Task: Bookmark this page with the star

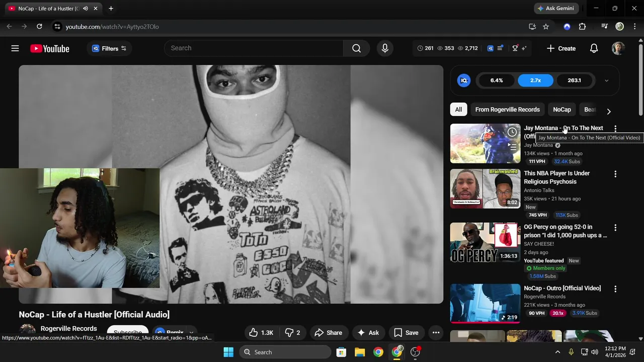Action: pos(546,27)
